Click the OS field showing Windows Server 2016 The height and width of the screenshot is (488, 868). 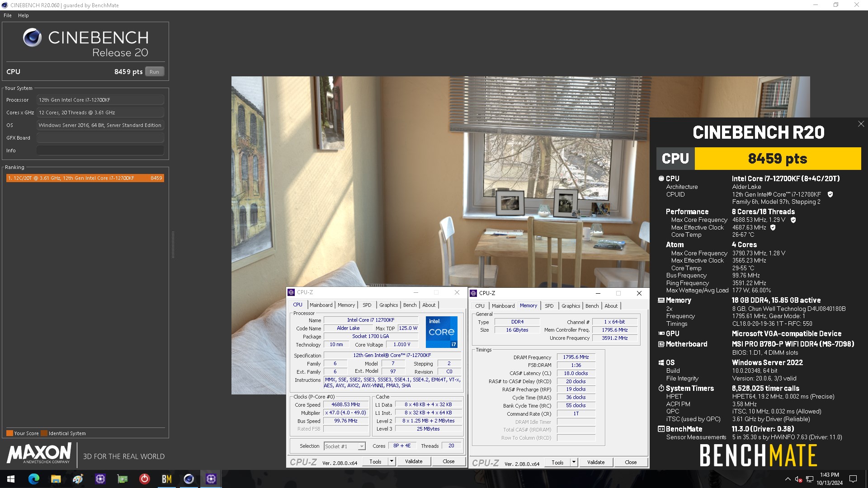(100, 125)
